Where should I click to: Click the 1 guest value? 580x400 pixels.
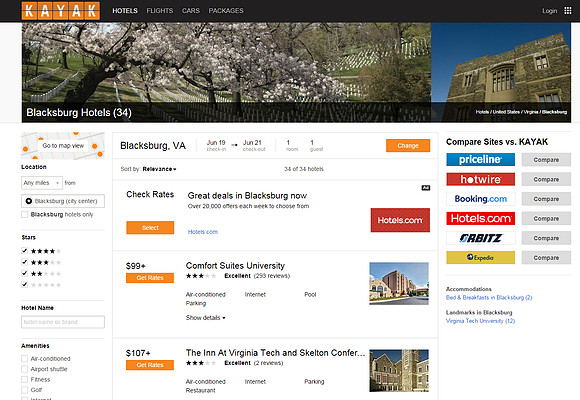click(x=312, y=142)
